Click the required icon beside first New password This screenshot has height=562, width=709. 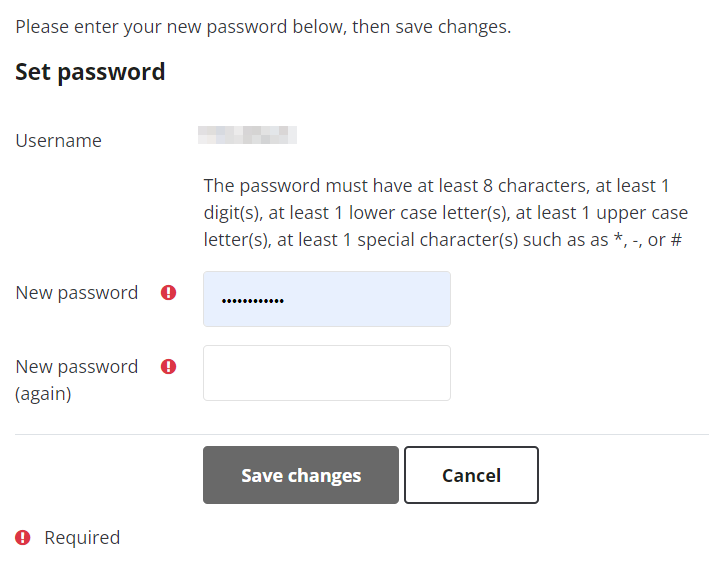168,293
